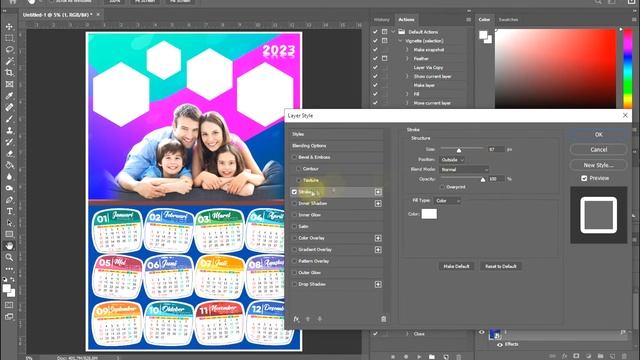Select Styles in Layer Style list

click(337, 134)
